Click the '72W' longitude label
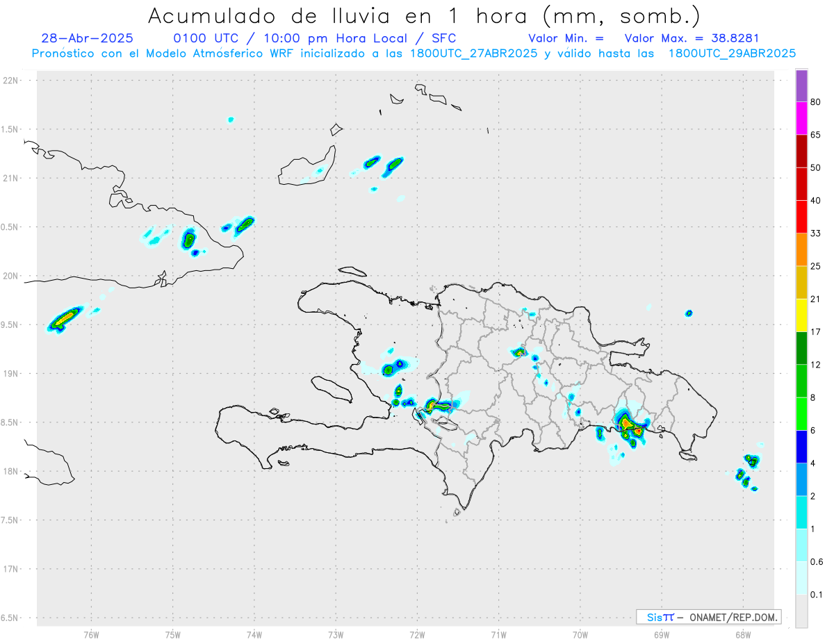 [x=417, y=634]
